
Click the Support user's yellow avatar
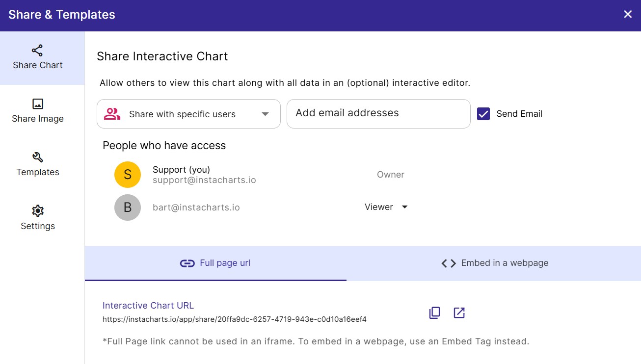[128, 175]
